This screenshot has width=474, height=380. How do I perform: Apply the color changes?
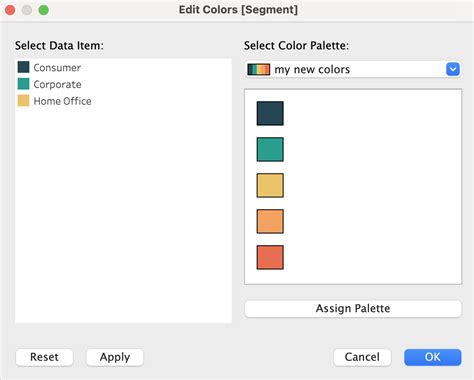click(115, 357)
